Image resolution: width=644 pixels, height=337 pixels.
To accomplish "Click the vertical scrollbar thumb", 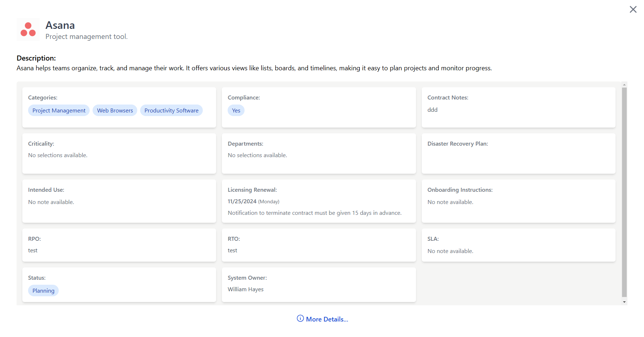I will click(x=624, y=191).
